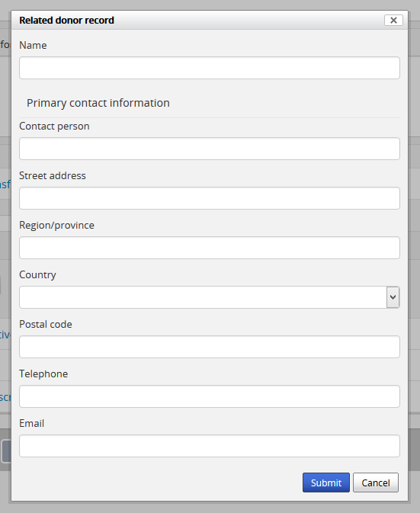Click the Postal code label
420x513 pixels.
(46, 324)
